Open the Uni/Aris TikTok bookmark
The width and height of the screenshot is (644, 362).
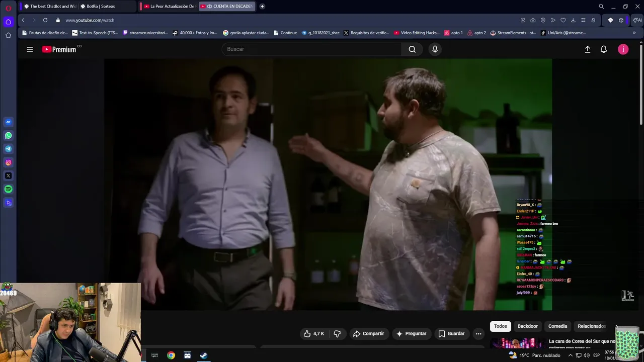[x=563, y=33]
